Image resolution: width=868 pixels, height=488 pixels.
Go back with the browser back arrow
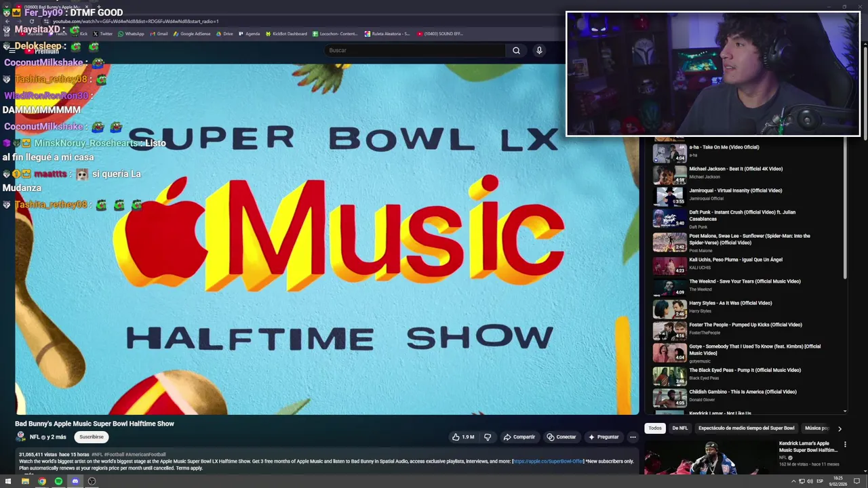7,22
